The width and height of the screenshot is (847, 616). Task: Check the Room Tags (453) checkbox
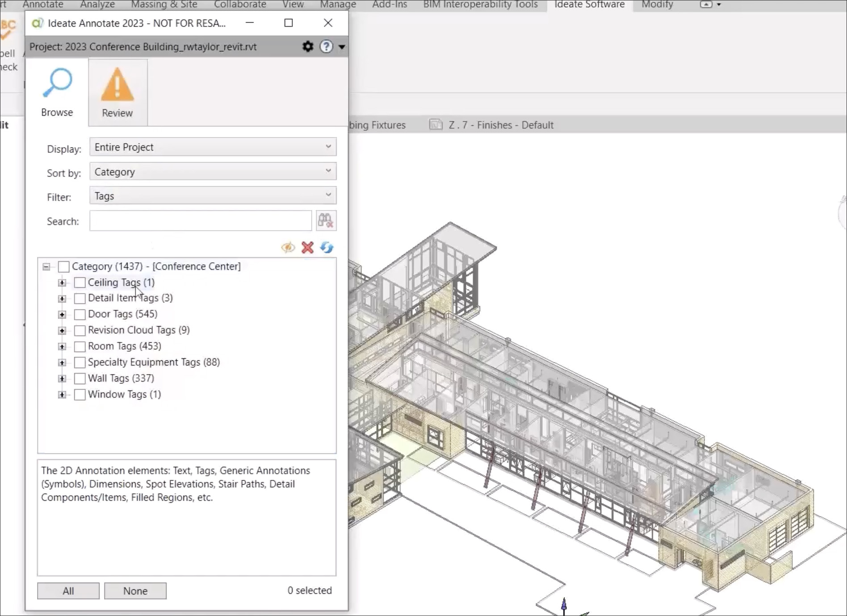click(80, 347)
